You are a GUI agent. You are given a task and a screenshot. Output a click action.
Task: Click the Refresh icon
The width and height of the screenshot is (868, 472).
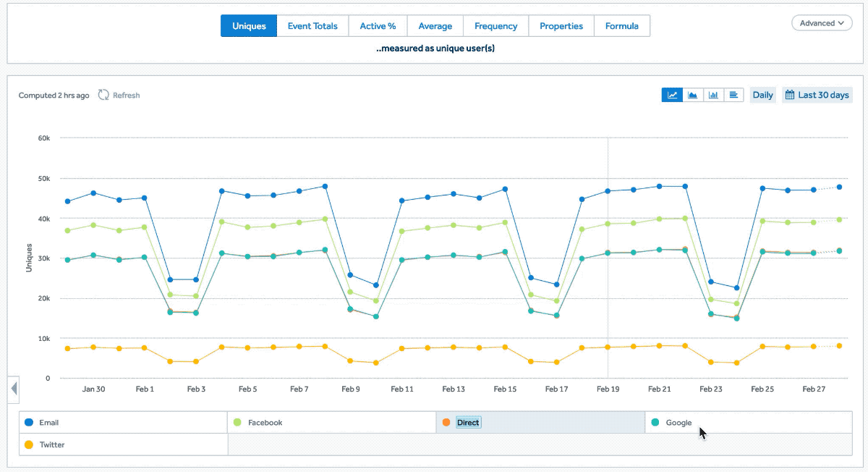coord(103,95)
